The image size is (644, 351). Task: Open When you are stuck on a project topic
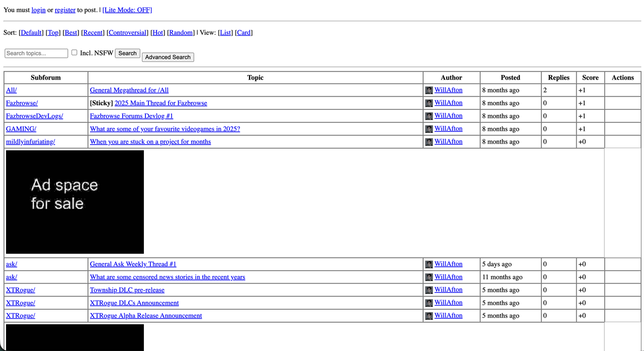pos(150,142)
